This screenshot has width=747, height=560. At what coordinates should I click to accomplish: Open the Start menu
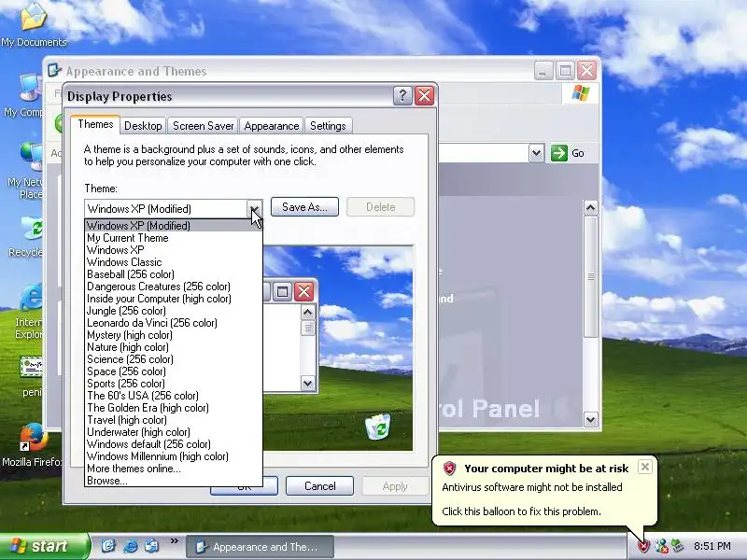click(x=44, y=546)
